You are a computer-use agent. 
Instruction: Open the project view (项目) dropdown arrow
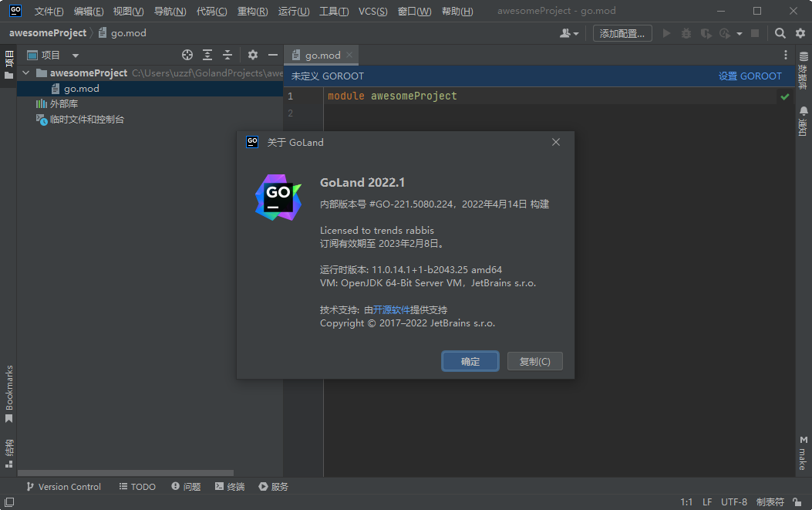tap(76, 56)
